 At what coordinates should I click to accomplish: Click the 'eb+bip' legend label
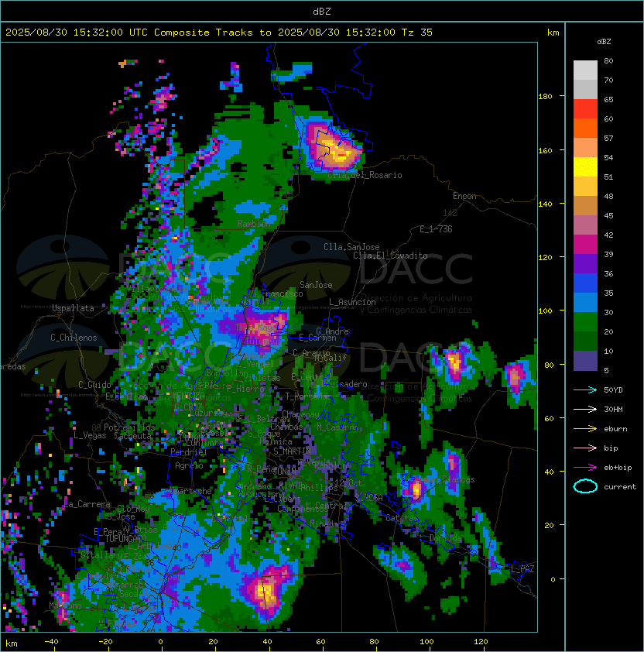[x=618, y=468]
